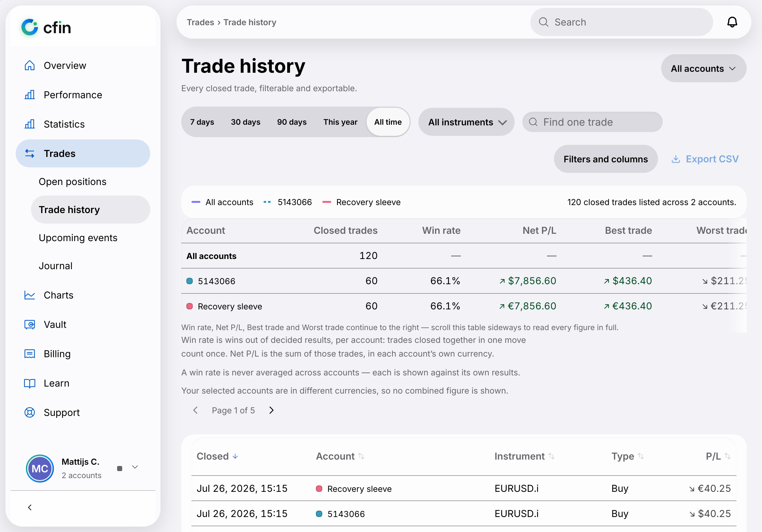Select the All time range
Image resolution: width=762 pixels, height=532 pixels.
click(x=388, y=122)
